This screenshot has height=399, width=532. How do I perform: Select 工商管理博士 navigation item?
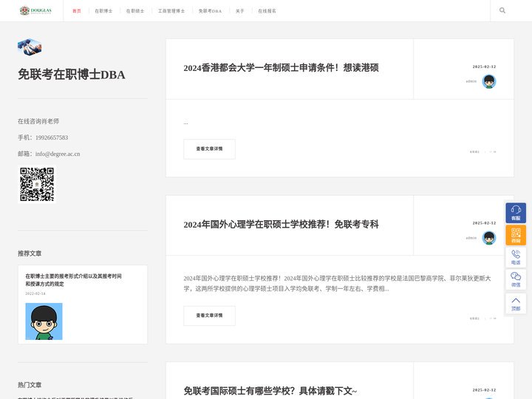(x=171, y=11)
